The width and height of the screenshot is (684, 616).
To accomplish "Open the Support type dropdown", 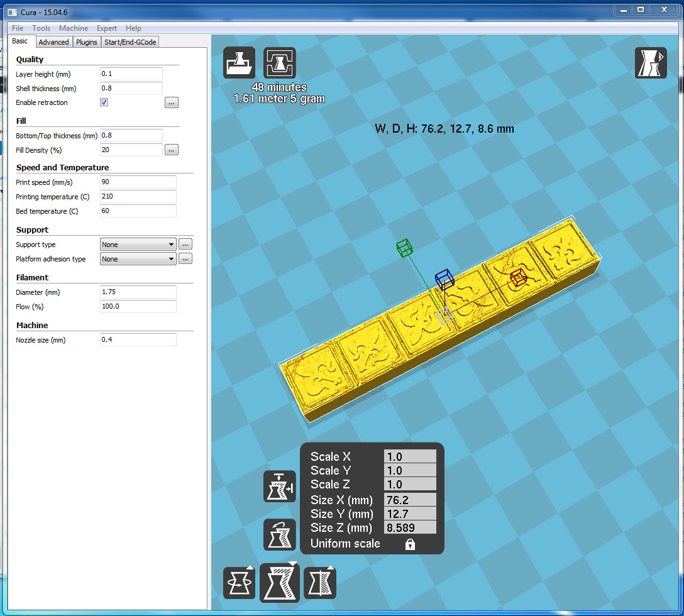I will pos(138,245).
